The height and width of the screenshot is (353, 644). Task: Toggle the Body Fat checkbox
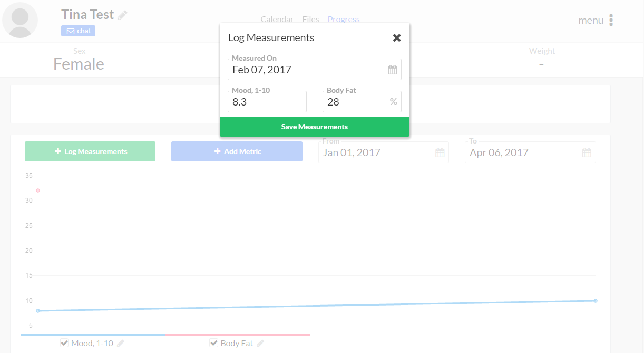click(x=213, y=343)
